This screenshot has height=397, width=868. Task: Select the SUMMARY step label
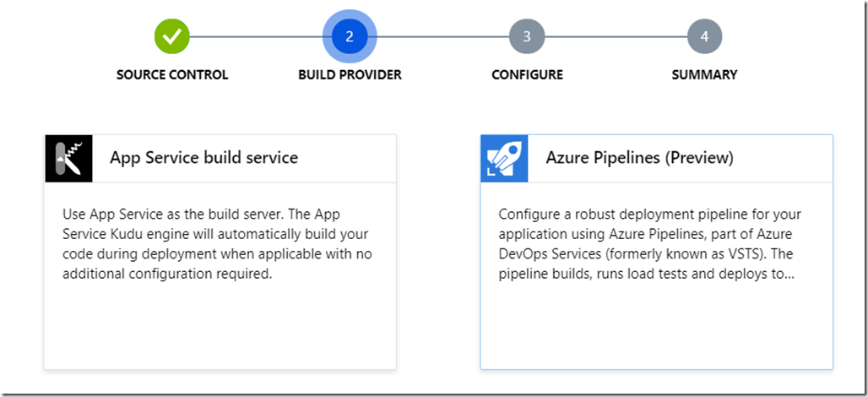coord(704,74)
